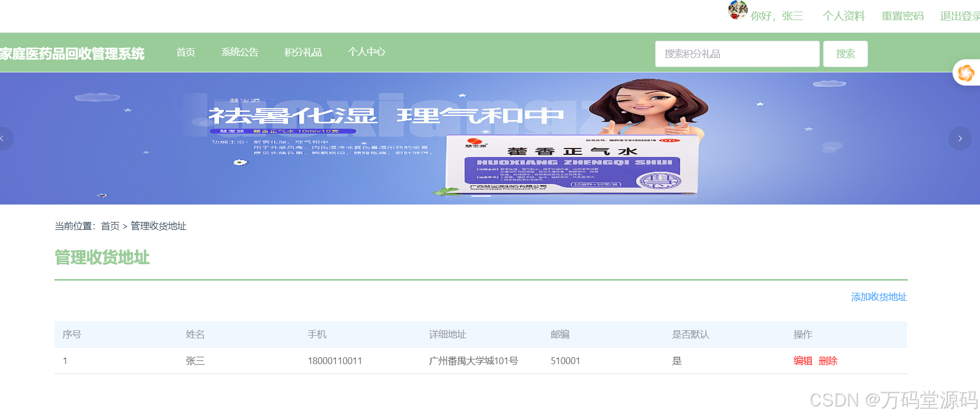Click the 操作 column header
The image size is (980, 417).
coord(803,335)
